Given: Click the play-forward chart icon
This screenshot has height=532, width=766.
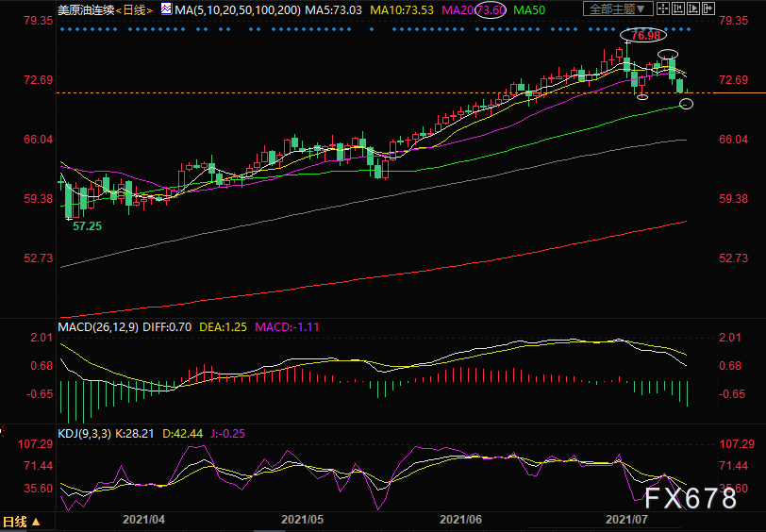Looking at the screenshot, I should [693, 8].
